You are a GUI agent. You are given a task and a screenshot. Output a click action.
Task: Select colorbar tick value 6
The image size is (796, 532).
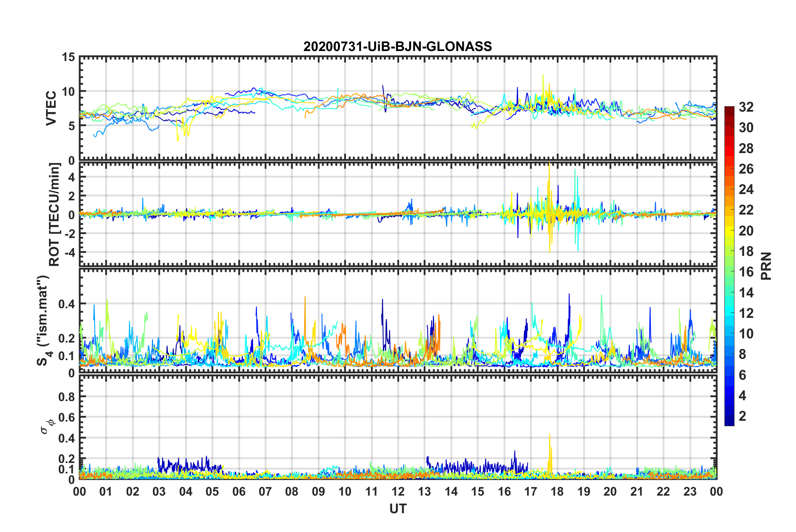742,375
